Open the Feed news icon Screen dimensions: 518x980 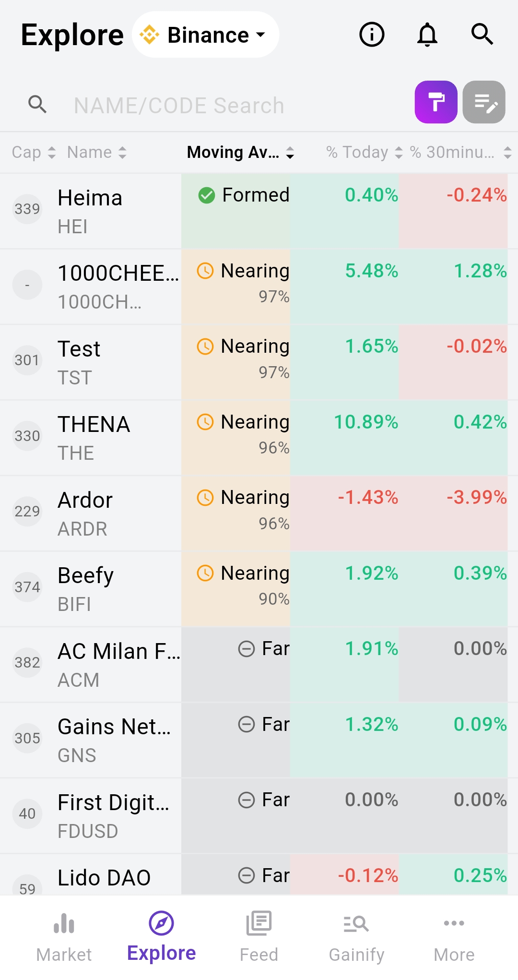coord(259,922)
